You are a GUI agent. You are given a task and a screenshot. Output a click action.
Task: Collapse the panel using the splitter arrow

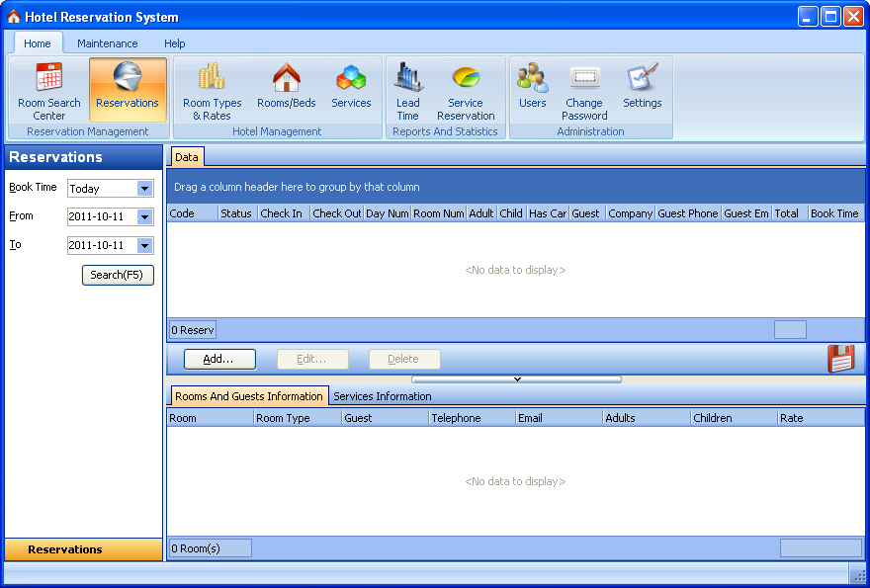pyautogui.click(x=516, y=378)
